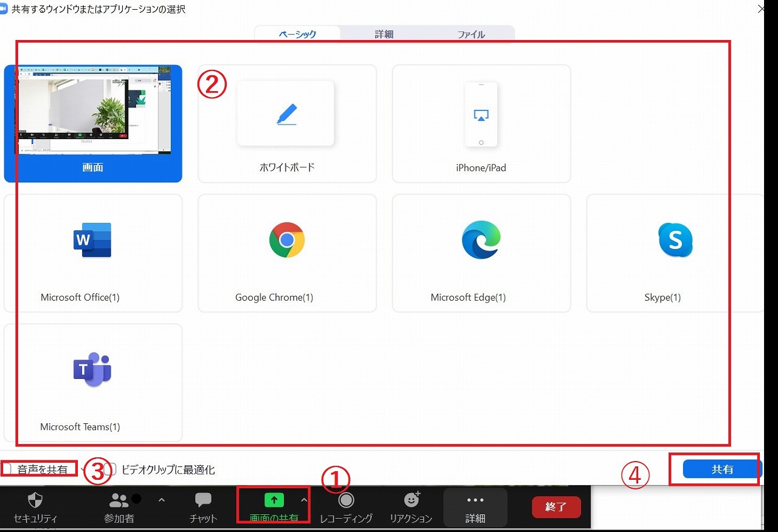The height and width of the screenshot is (532, 778).
Task: Choose the Skype application icon
Action: point(675,240)
